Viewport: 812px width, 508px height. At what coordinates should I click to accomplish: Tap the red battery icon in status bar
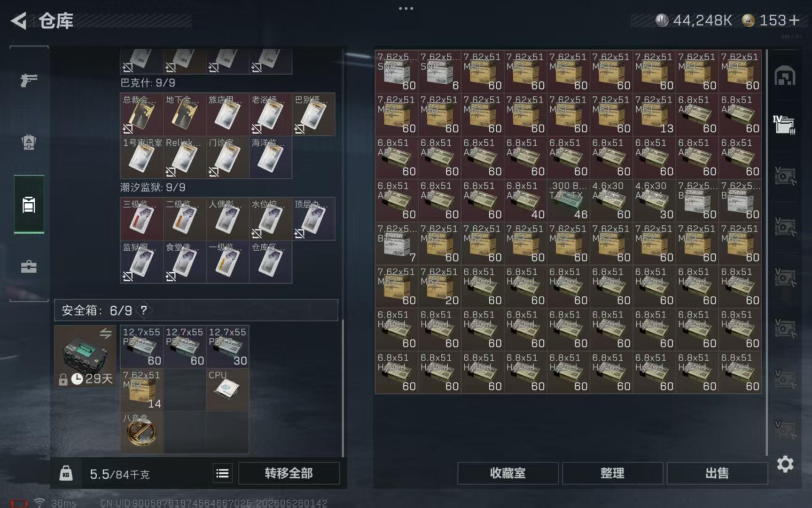click(19, 503)
